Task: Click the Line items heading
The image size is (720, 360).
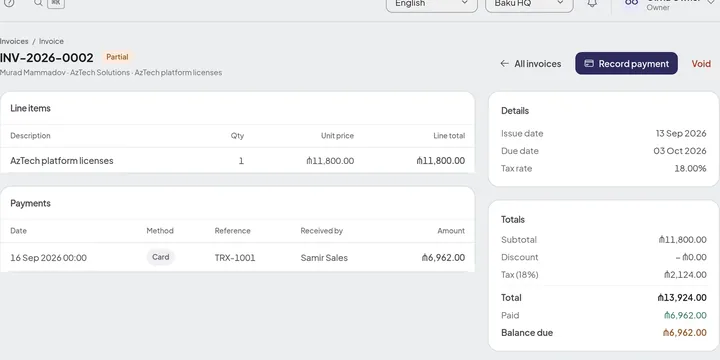Action: click(x=30, y=108)
